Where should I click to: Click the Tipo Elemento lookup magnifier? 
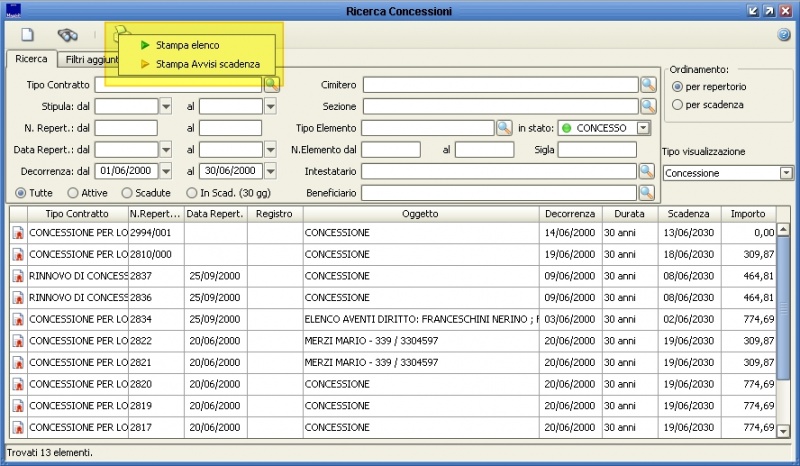coord(504,128)
